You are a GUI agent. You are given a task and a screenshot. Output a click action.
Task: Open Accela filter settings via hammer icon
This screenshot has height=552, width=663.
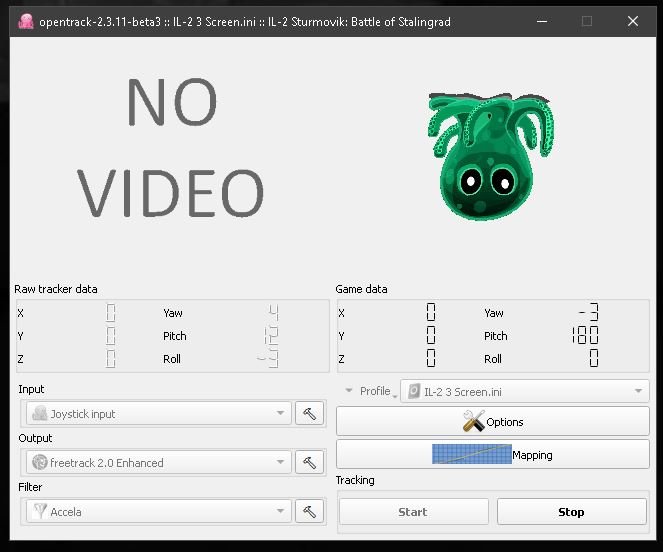point(310,511)
